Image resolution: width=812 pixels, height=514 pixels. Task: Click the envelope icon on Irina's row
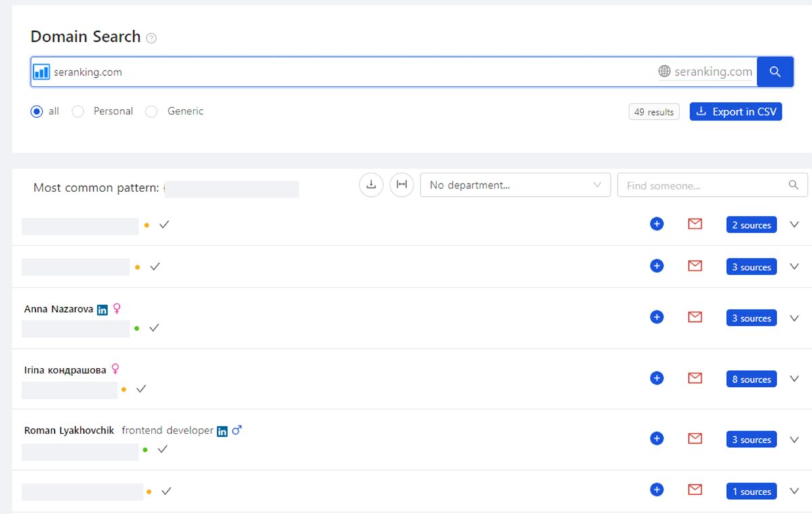tap(694, 378)
